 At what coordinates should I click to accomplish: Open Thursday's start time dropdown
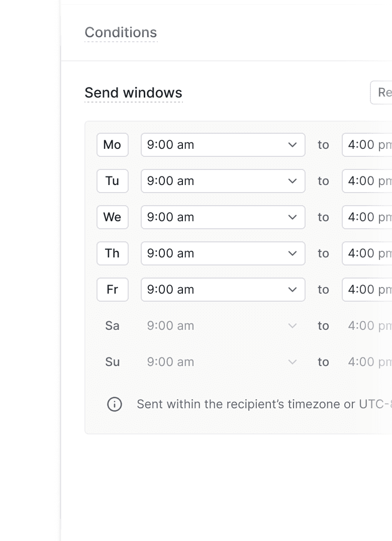223,253
